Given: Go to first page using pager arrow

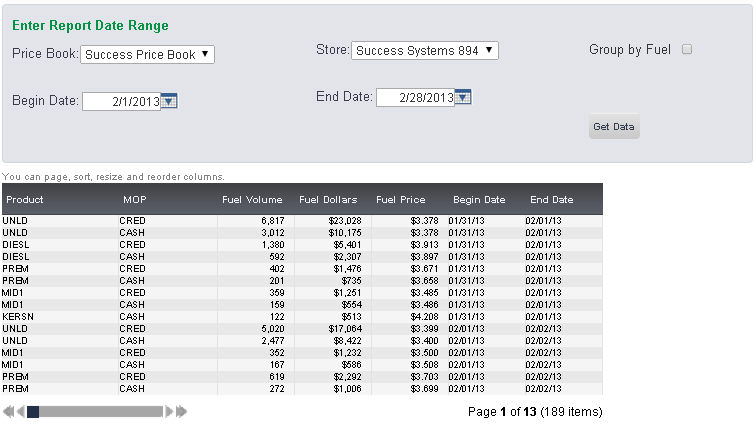Looking at the screenshot, I should (8, 411).
